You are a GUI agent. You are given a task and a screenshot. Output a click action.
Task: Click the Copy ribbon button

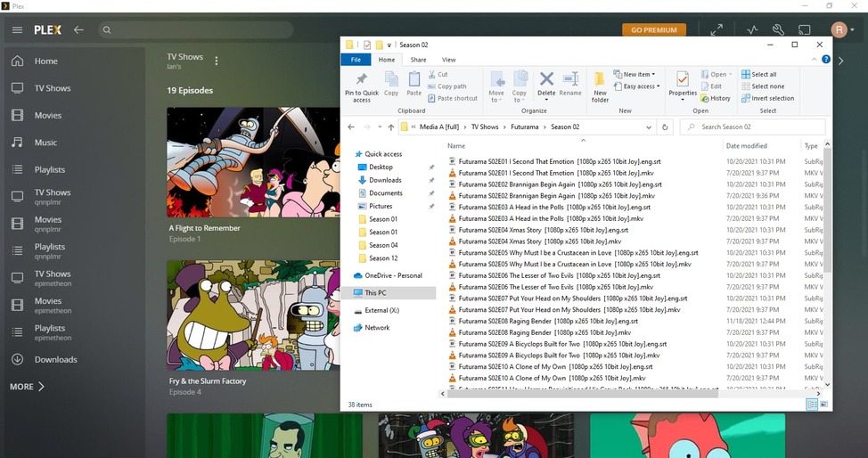[x=391, y=84]
